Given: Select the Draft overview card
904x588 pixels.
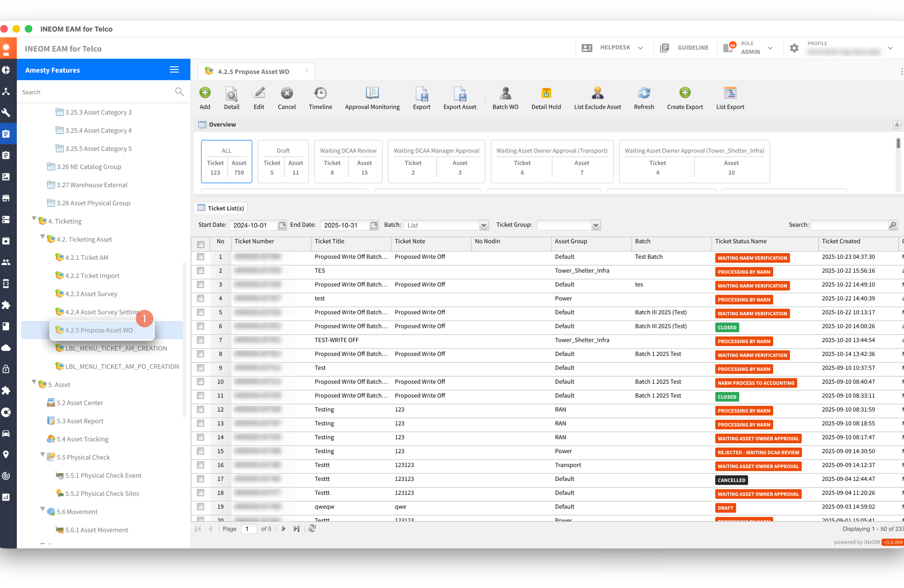Looking at the screenshot, I should 283,162.
